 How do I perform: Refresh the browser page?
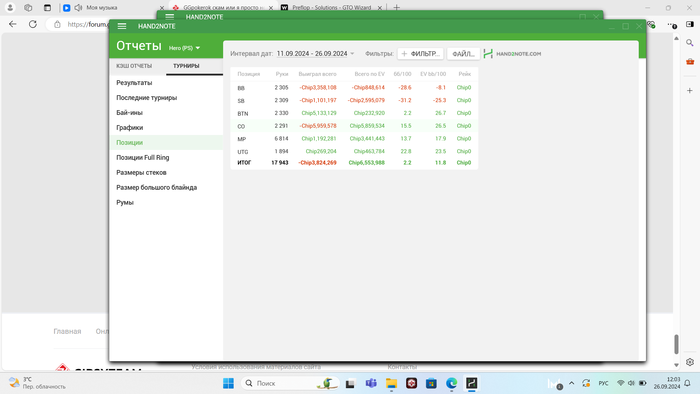33,24
